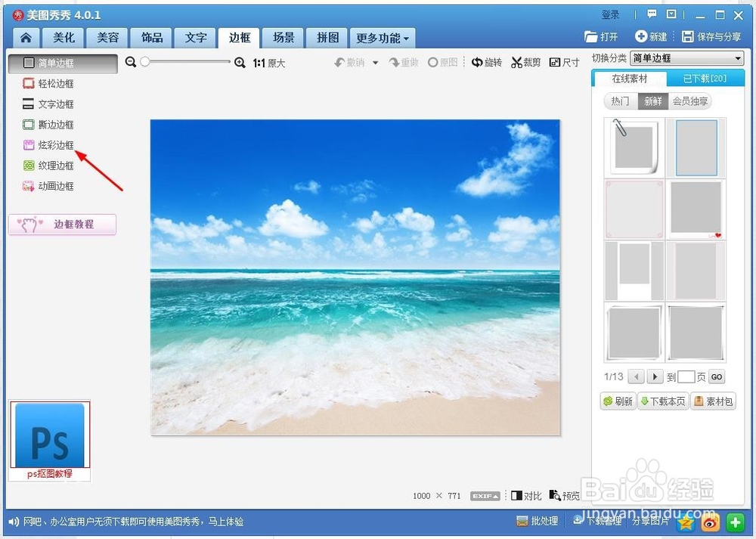The width and height of the screenshot is (756, 539).
Task: Open the 美容 tab
Action: [x=107, y=38]
